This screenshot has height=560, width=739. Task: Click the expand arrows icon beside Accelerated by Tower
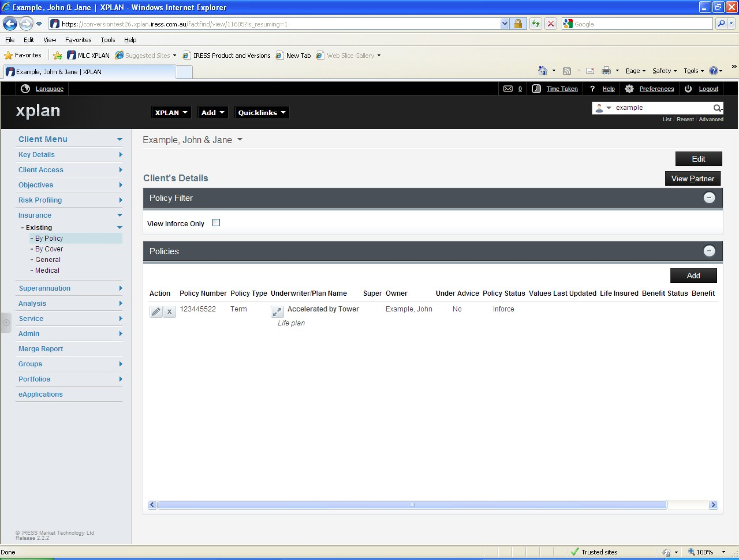[x=277, y=311]
